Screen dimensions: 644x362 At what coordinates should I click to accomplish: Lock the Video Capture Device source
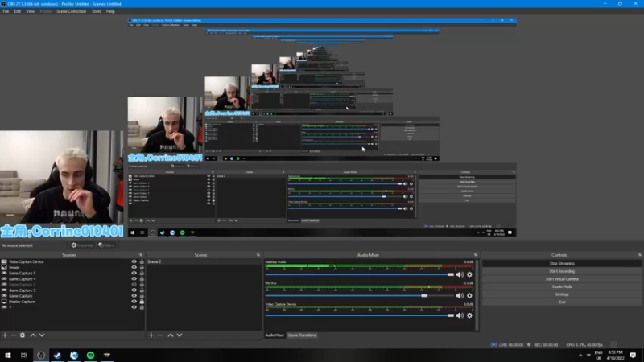click(x=142, y=261)
